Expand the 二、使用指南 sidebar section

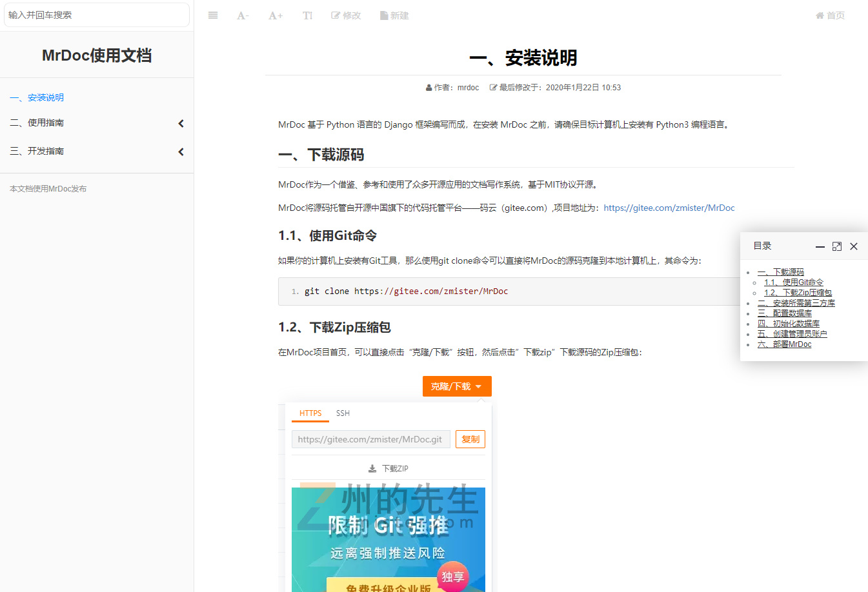click(x=181, y=123)
